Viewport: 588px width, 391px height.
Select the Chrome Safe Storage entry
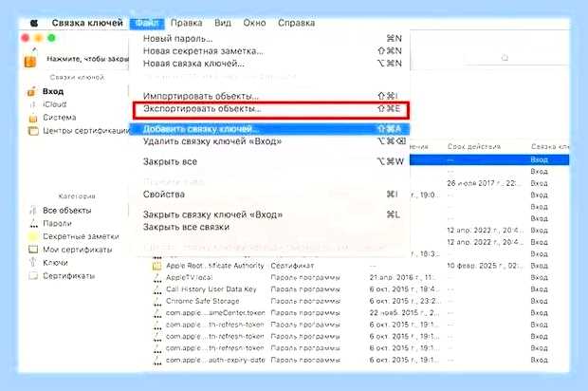(x=203, y=301)
